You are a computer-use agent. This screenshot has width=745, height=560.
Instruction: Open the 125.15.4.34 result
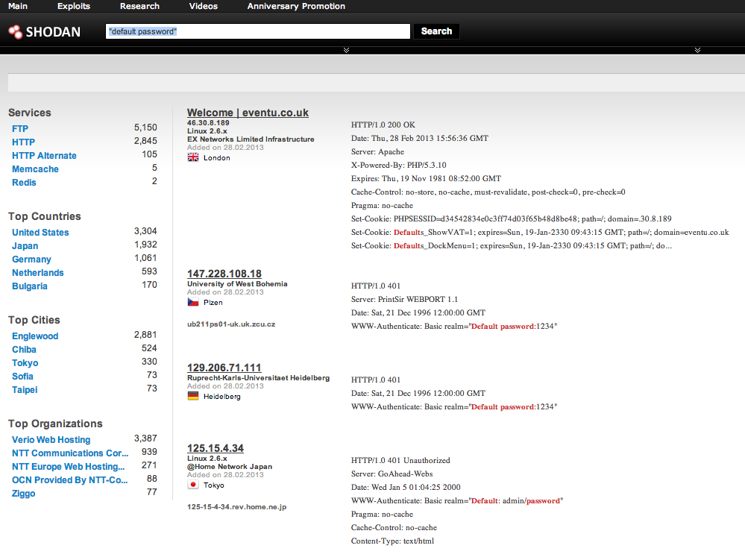point(216,448)
